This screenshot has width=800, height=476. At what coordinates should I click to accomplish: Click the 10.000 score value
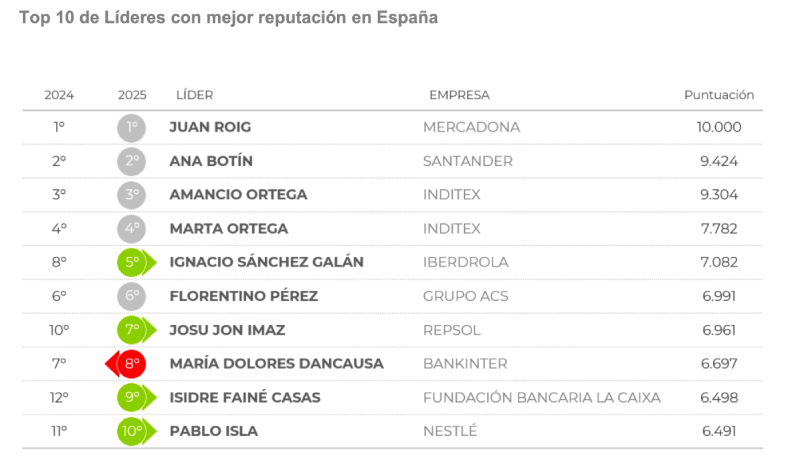click(719, 127)
